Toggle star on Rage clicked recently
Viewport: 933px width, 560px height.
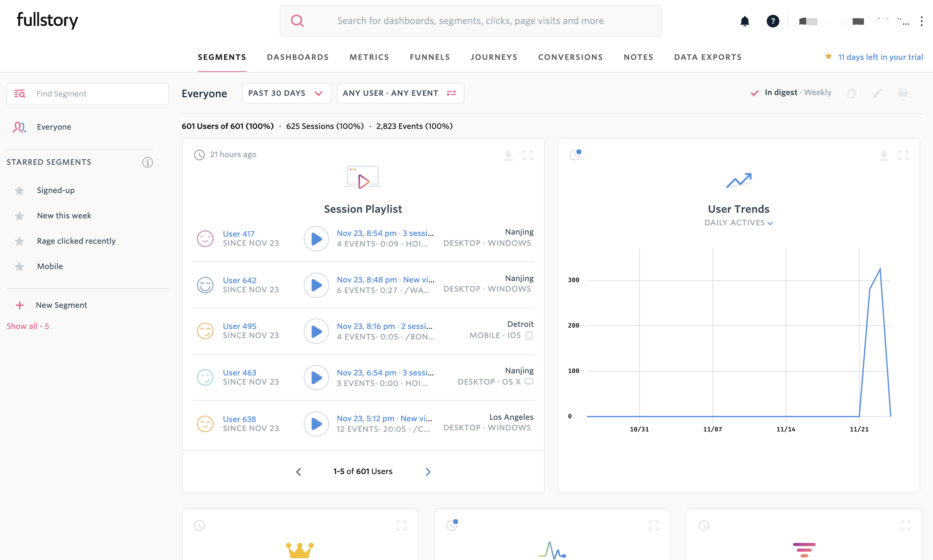(19, 241)
